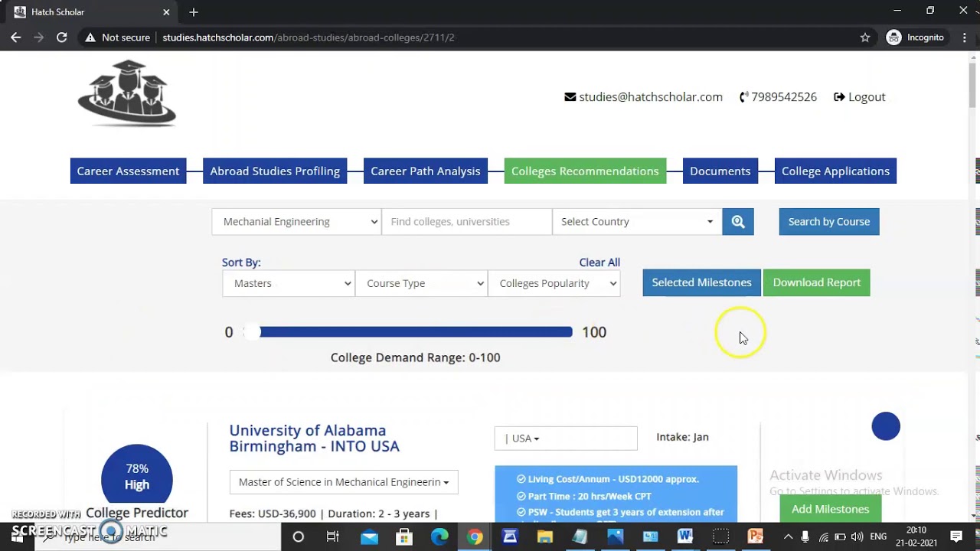The width and height of the screenshot is (980, 551).
Task: Focus the Find colleges, universities field
Action: [x=466, y=221]
